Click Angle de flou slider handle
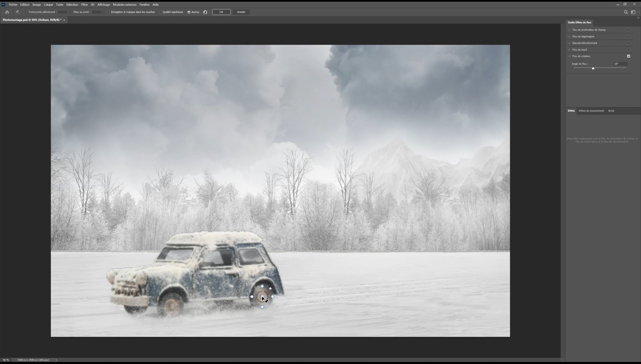Screen dimensions: 641x364 point(593,68)
